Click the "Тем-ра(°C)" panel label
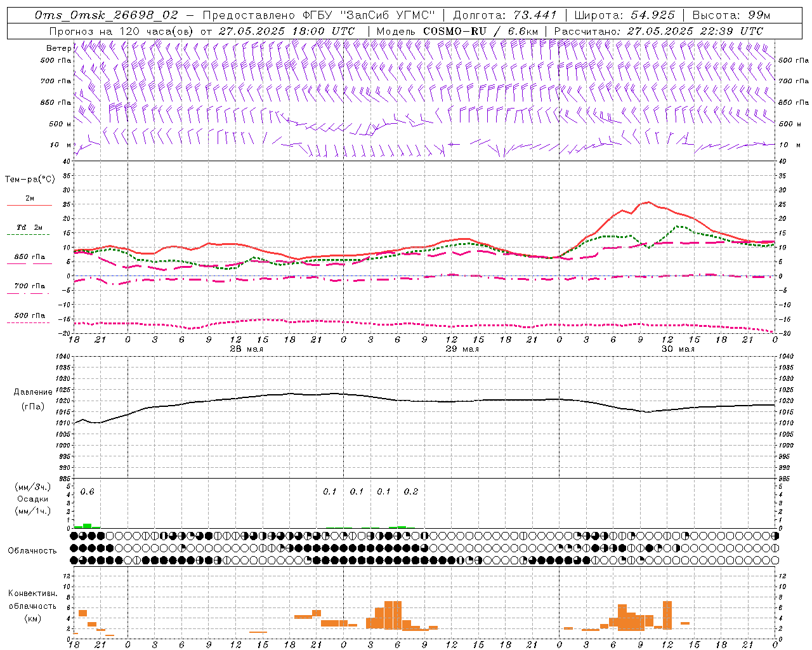The height and width of the screenshot is (650, 812). [30, 180]
